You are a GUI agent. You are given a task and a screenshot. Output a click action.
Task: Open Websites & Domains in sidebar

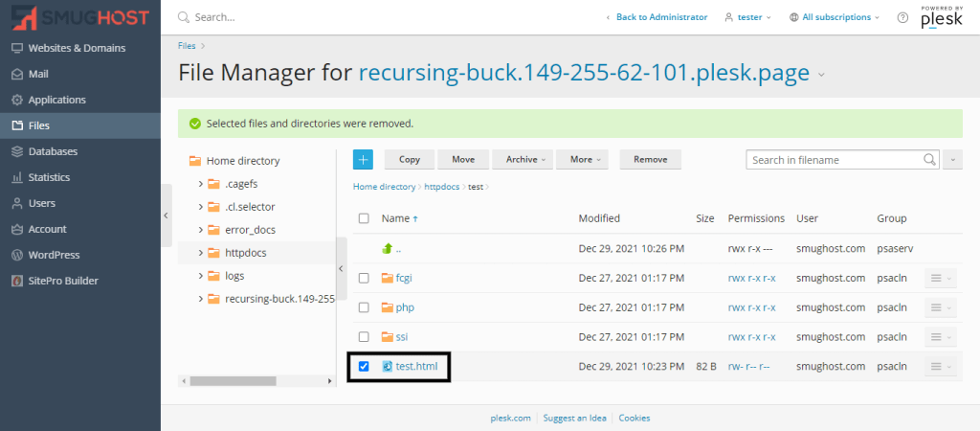pos(80,48)
